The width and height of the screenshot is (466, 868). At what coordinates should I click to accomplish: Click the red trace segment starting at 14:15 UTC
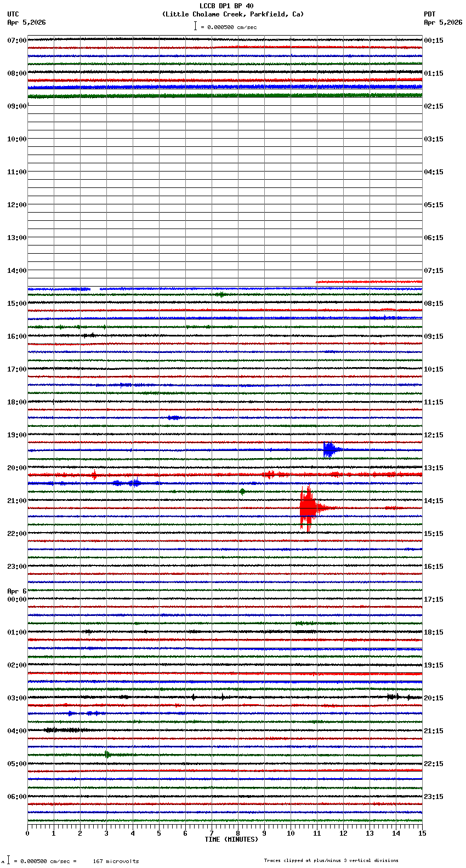point(369,282)
